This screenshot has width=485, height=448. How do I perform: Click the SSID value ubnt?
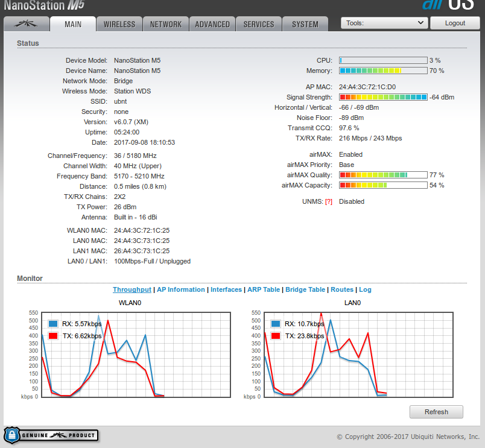coord(120,101)
